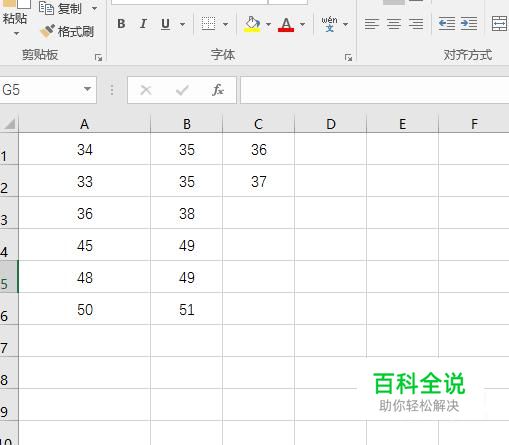This screenshot has width=509, height=445.
Task: Click the wén phonetic guide icon
Action: [329, 24]
